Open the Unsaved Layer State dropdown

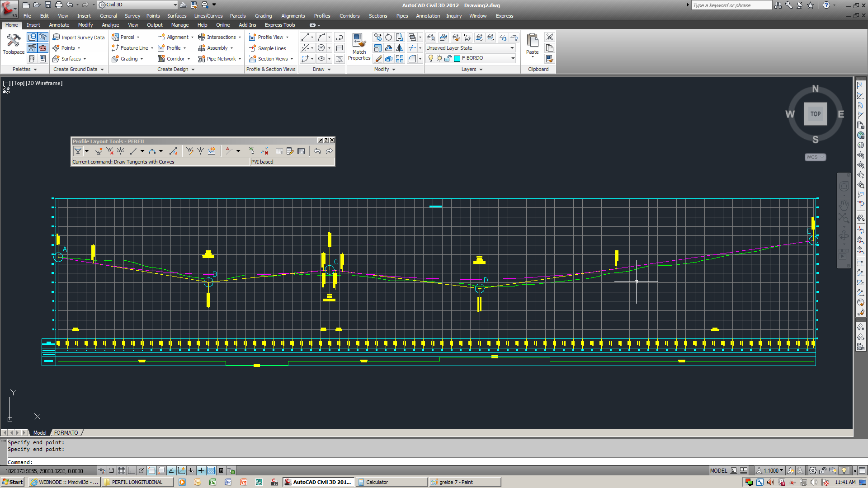[512, 48]
